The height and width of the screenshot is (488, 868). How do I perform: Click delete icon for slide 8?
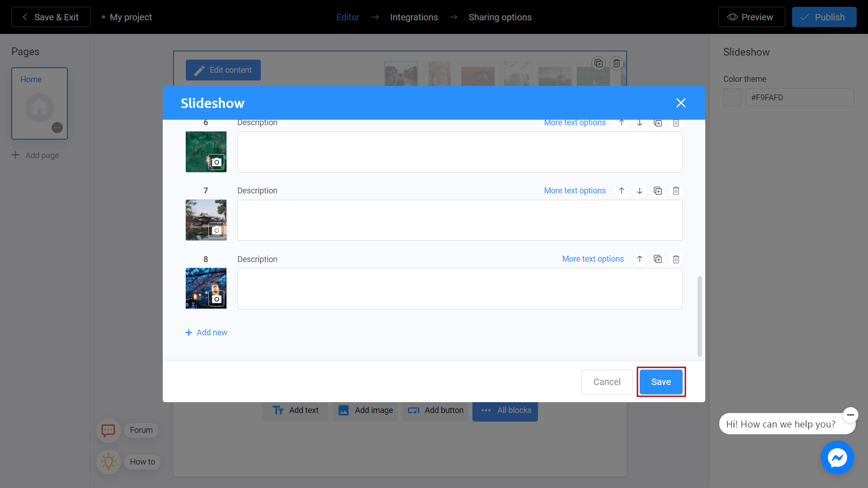click(676, 258)
